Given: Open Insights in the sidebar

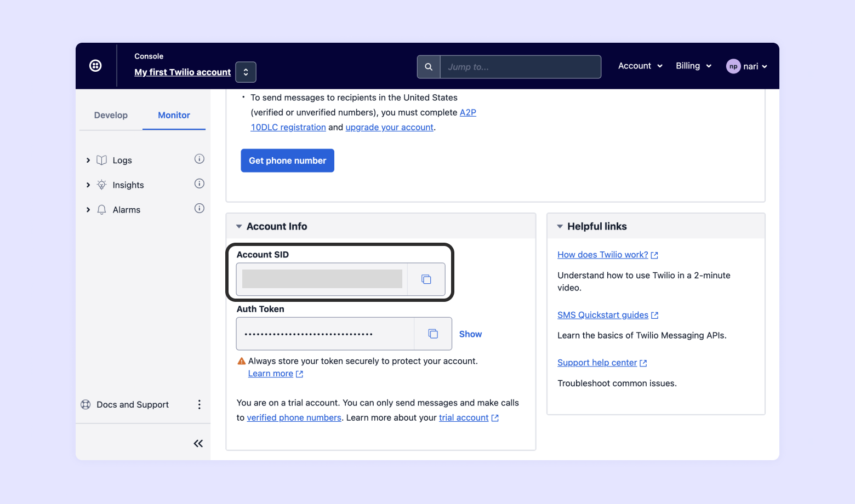Looking at the screenshot, I should 128,185.
